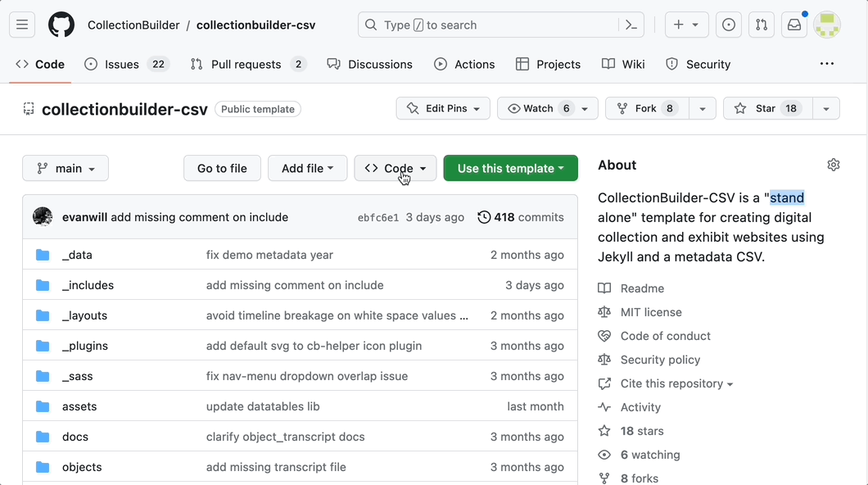Image resolution: width=868 pixels, height=485 pixels.
Task: Open the GitHub homepage via the logo
Action: click(61, 25)
